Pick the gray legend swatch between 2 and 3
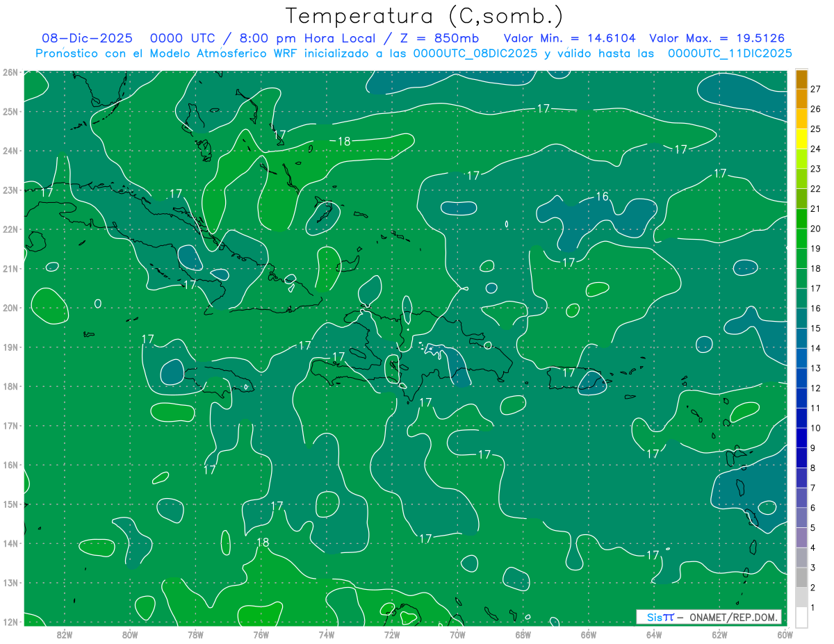This screenshot has width=834, height=644. pyautogui.click(x=801, y=577)
